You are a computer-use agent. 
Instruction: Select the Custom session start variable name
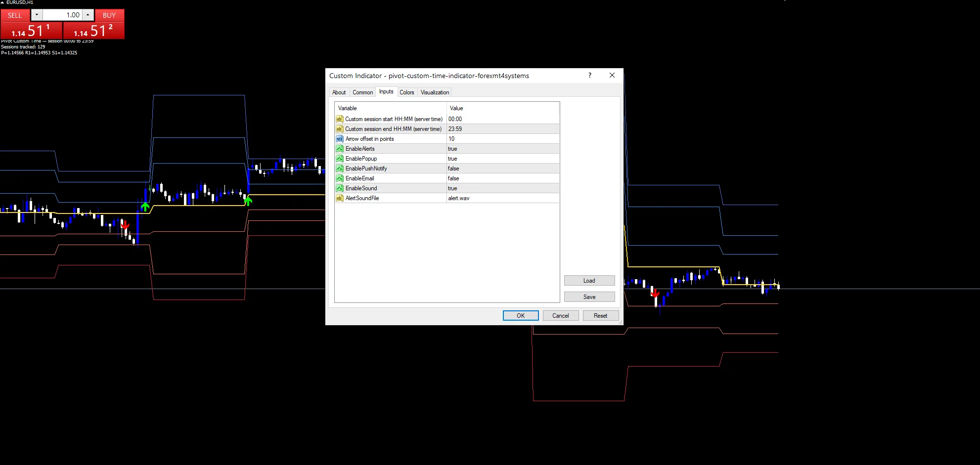(394, 119)
